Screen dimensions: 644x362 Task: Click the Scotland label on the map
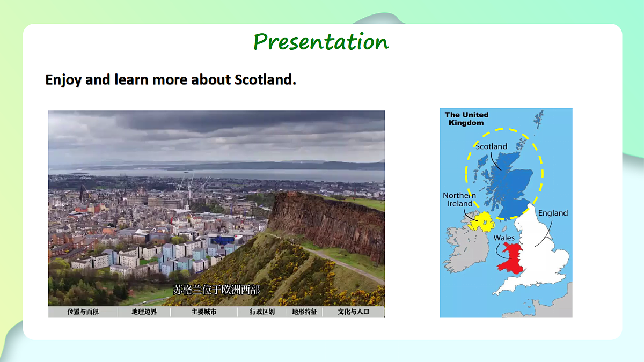pyautogui.click(x=491, y=146)
